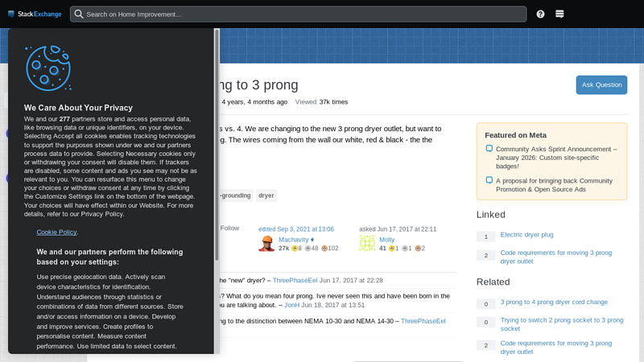The height and width of the screenshot is (362, 644).
Task: Open the Cookie Policy link
Action: (x=56, y=232)
